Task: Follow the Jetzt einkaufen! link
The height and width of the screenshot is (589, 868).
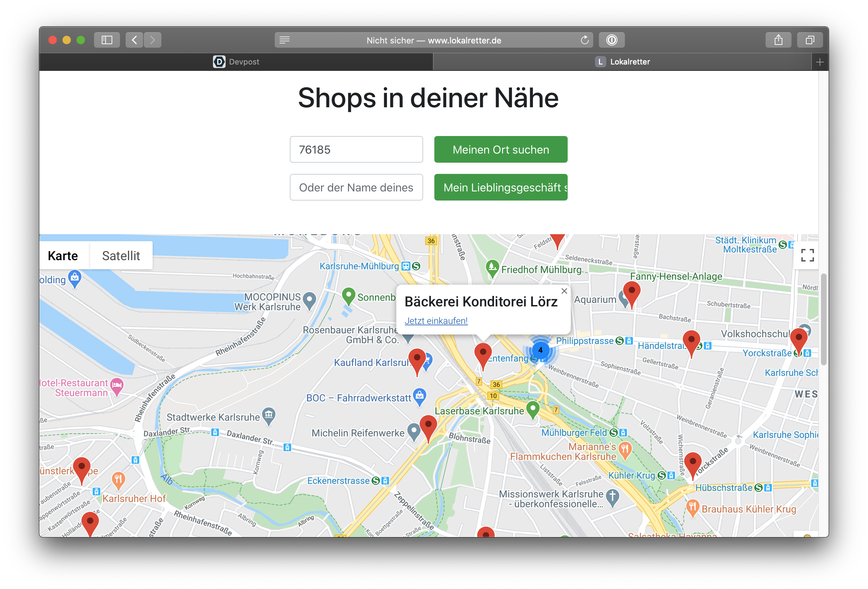Action: coord(436,321)
